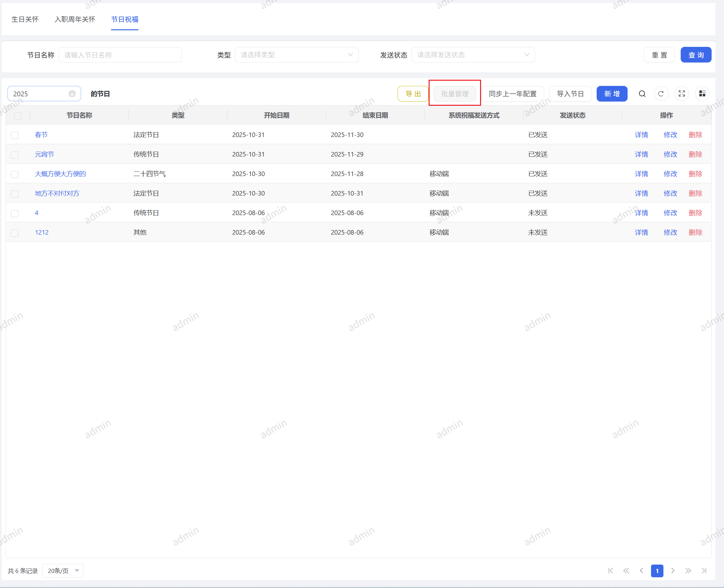Toggle fullscreen with the expand icon
The image size is (724, 588).
tap(682, 94)
